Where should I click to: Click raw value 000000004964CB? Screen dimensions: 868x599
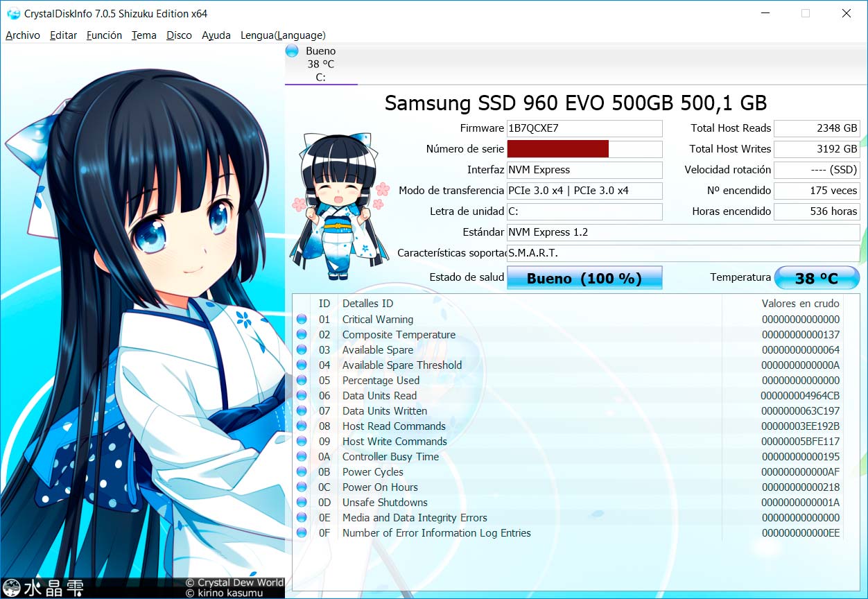point(800,396)
